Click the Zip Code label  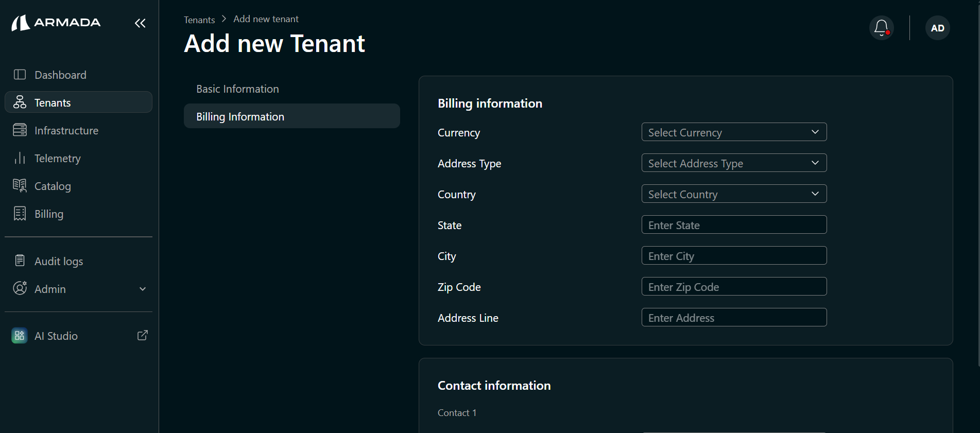(x=459, y=287)
